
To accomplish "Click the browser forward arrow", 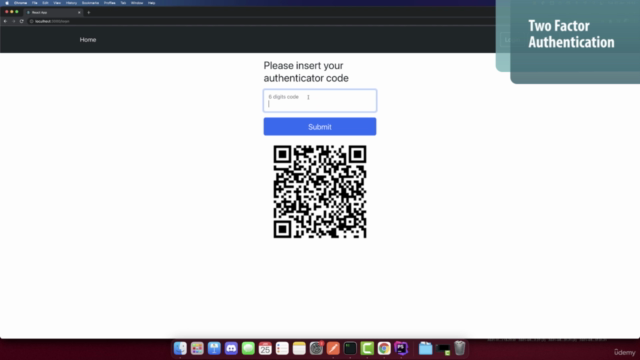I will click(x=13, y=21).
